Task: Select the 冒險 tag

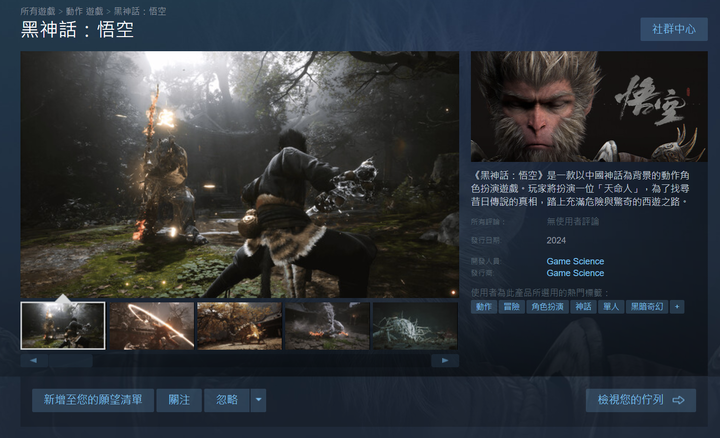Action: [x=512, y=307]
